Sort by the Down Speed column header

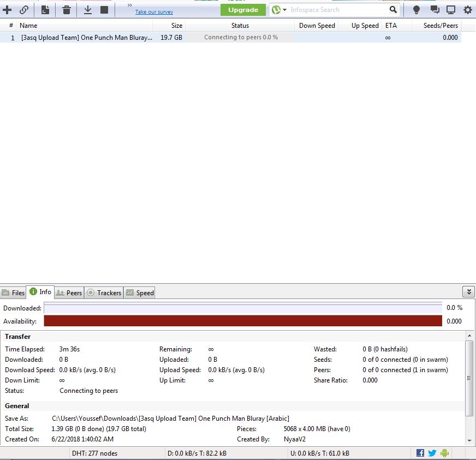pyautogui.click(x=317, y=26)
